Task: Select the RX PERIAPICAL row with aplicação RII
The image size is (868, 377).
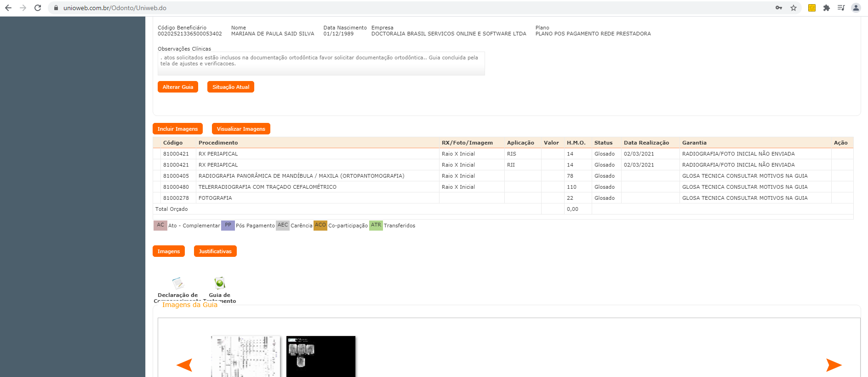Action: point(503,165)
